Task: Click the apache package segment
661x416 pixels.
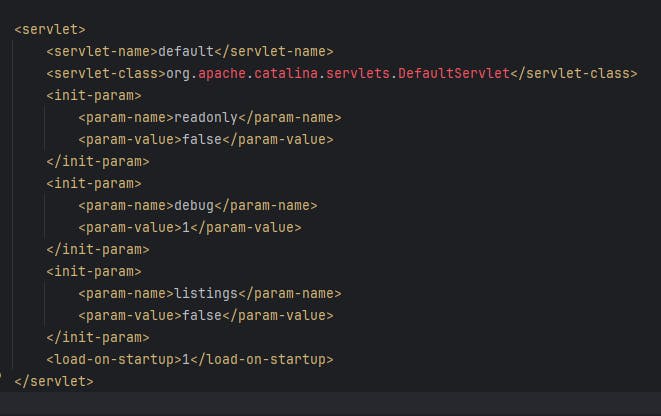Action: [x=222, y=74]
